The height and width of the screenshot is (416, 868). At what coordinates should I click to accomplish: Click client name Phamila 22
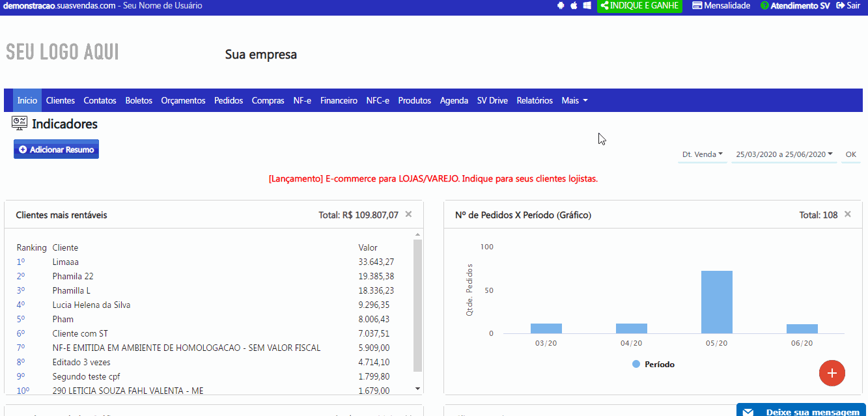click(x=73, y=276)
